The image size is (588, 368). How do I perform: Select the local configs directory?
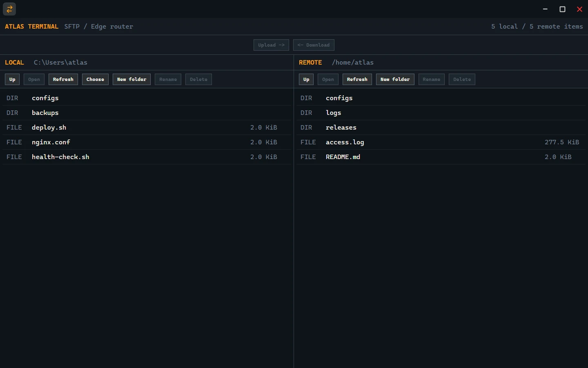point(147,98)
